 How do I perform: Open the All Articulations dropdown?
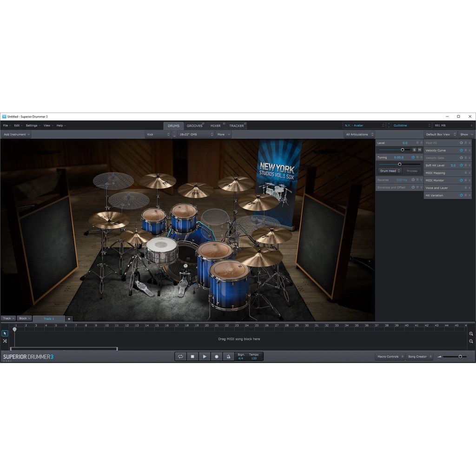(x=358, y=134)
